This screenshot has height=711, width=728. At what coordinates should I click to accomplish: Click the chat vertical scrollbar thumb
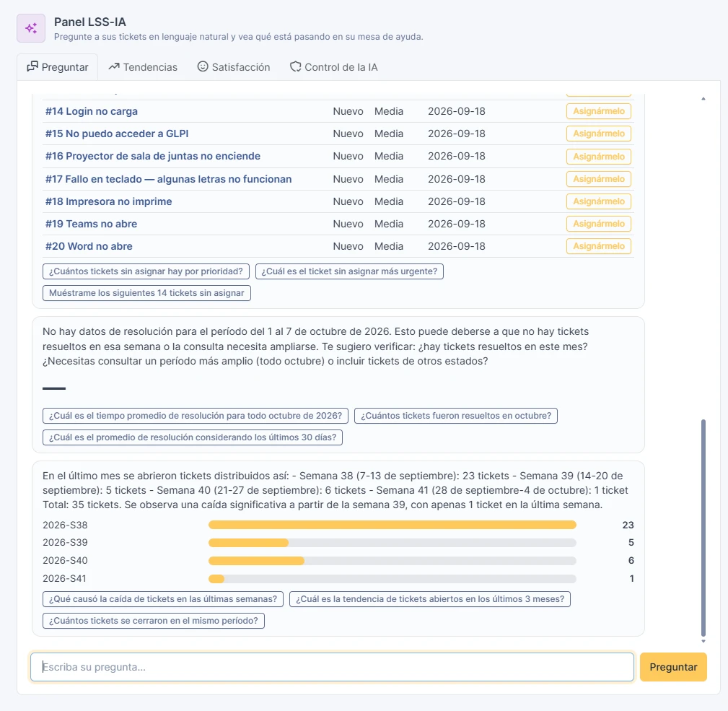(703, 528)
